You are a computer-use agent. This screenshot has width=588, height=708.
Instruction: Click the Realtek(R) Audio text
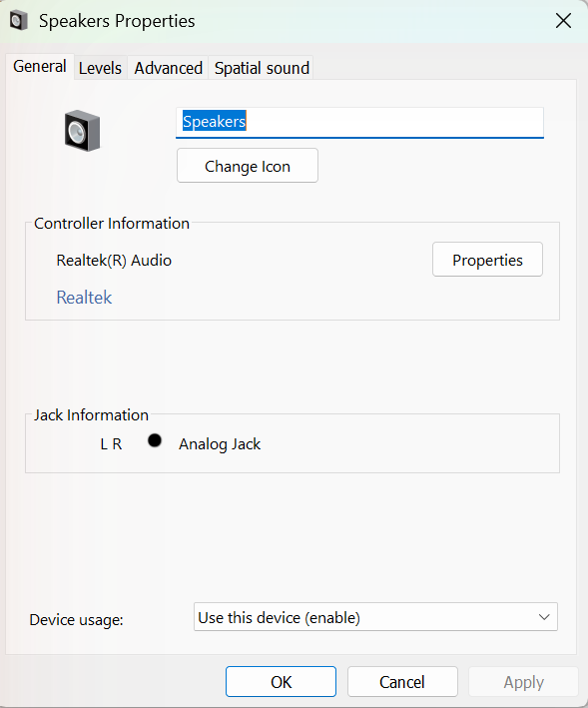click(x=114, y=261)
